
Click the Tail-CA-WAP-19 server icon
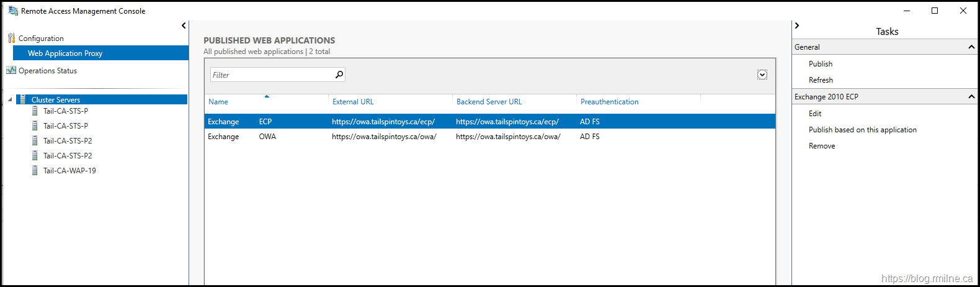[x=35, y=170]
